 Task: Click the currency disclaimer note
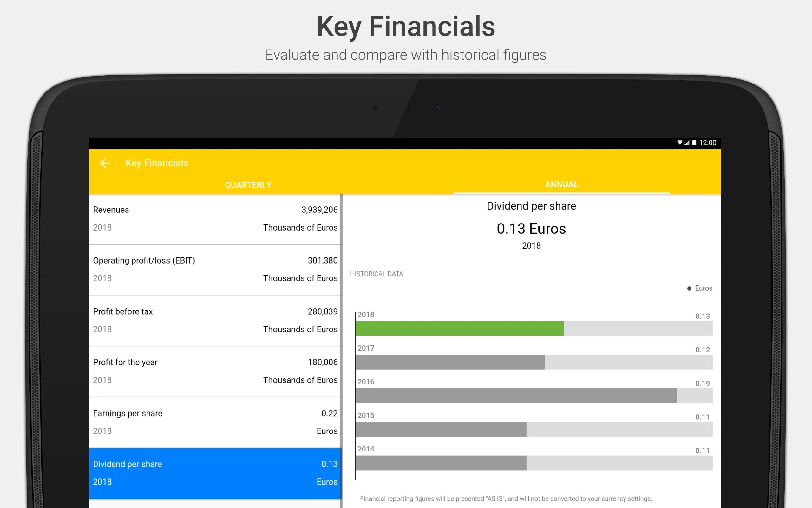(x=506, y=498)
